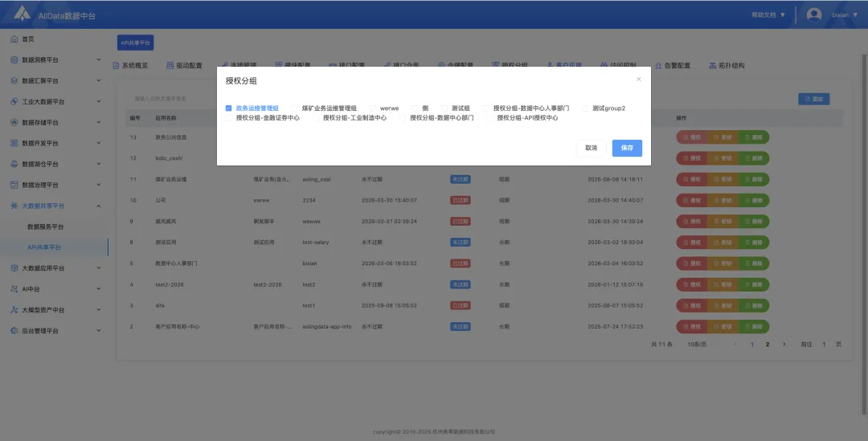Click the page vertical scrollbar

click(x=864, y=234)
